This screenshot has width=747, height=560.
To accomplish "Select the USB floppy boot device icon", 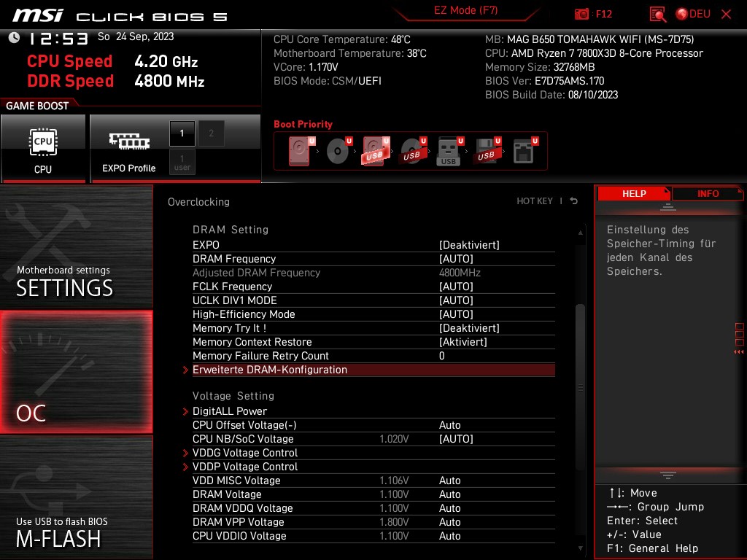I will [487, 151].
